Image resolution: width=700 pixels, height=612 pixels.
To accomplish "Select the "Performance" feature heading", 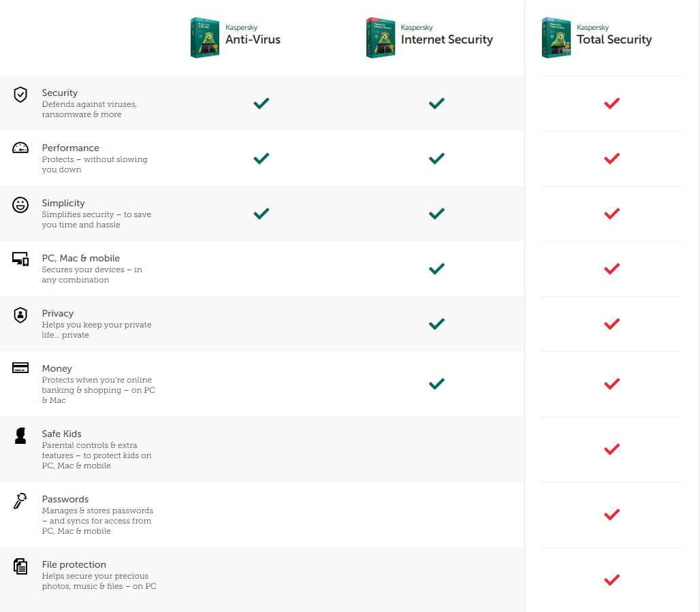I will pyautogui.click(x=71, y=148).
